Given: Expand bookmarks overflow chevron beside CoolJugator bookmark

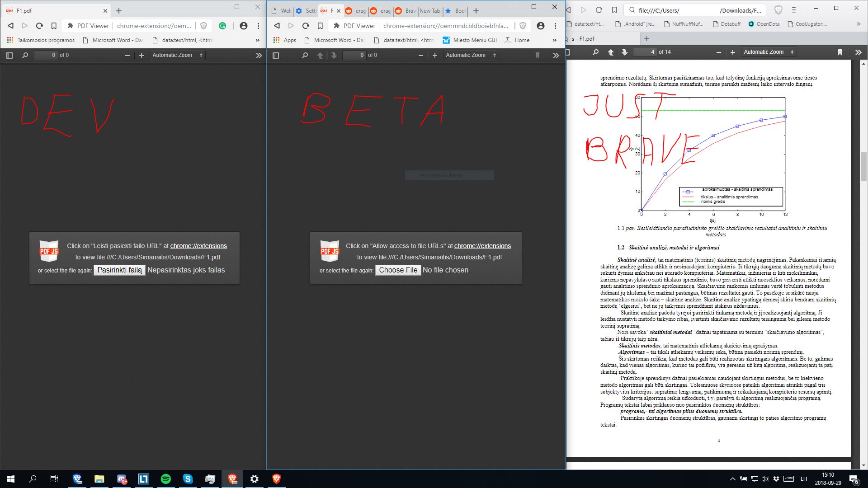Looking at the screenshot, I should [x=858, y=24].
